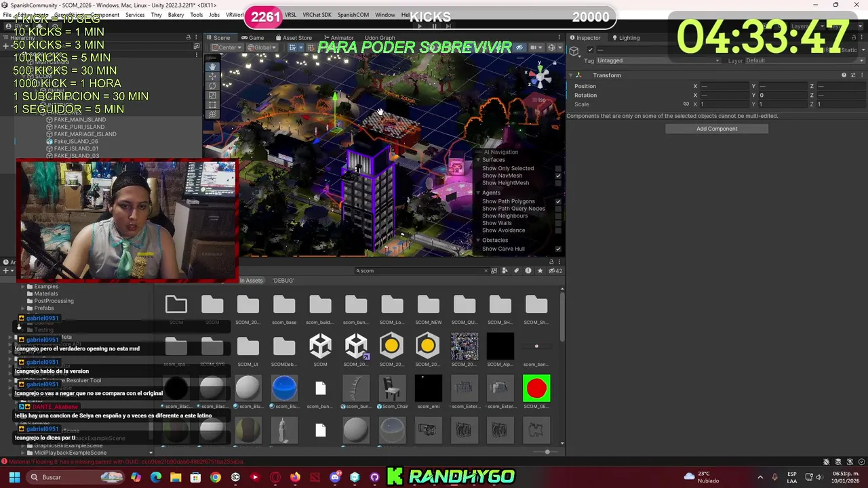Screen dimensions: 868x488
Task: Select the Rotate tool in Scene toolbar
Action: [212, 85]
